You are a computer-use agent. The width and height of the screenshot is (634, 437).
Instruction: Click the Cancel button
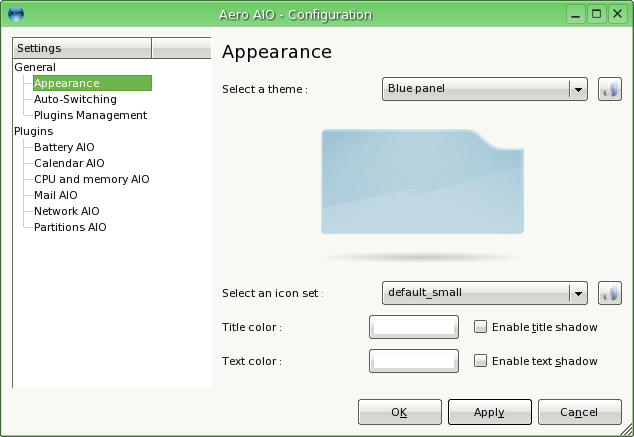click(579, 412)
